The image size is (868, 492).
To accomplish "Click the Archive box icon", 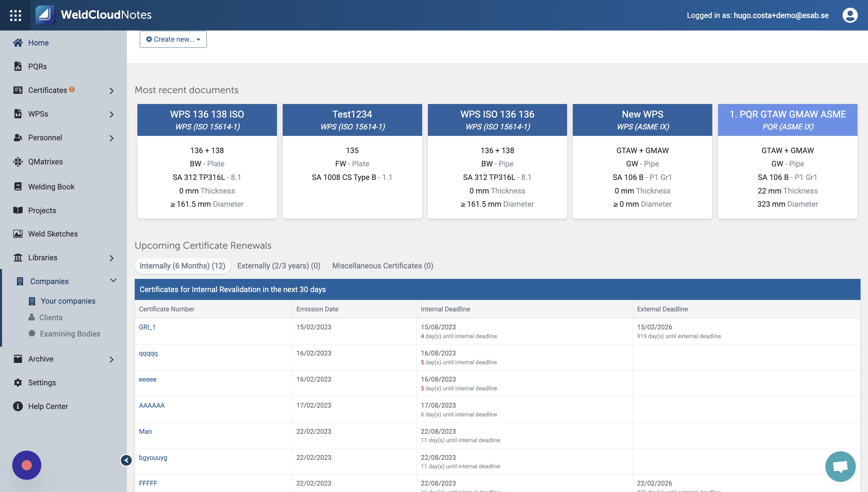I will (18, 359).
